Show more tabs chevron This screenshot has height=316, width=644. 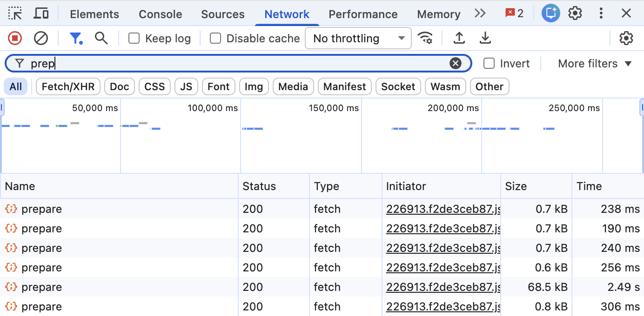click(480, 13)
